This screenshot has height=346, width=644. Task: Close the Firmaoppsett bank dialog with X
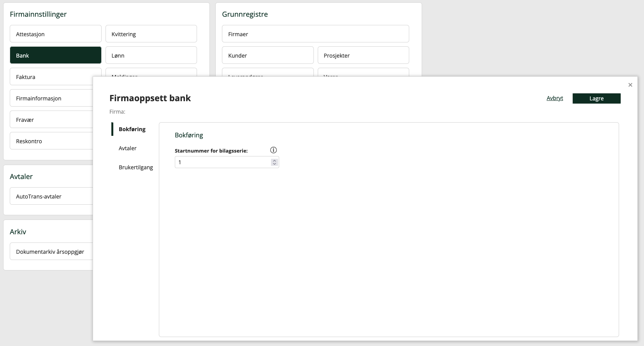tap(630, 85)
